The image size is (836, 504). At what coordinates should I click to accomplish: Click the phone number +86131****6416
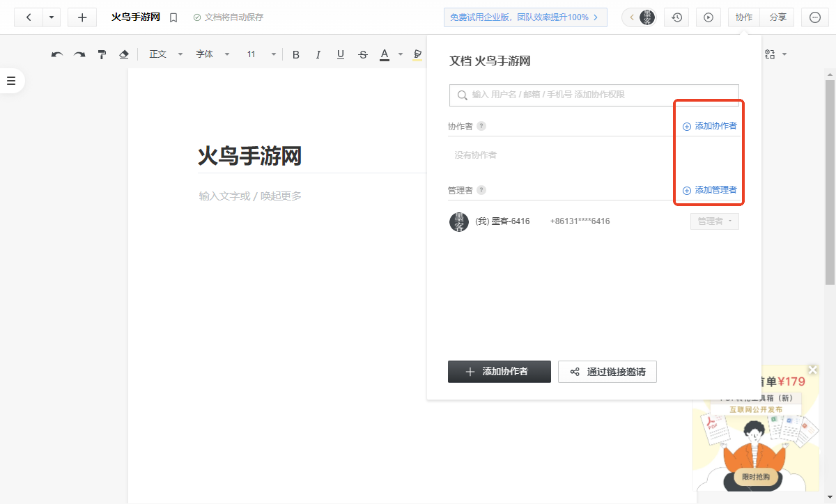click(580, 221)
